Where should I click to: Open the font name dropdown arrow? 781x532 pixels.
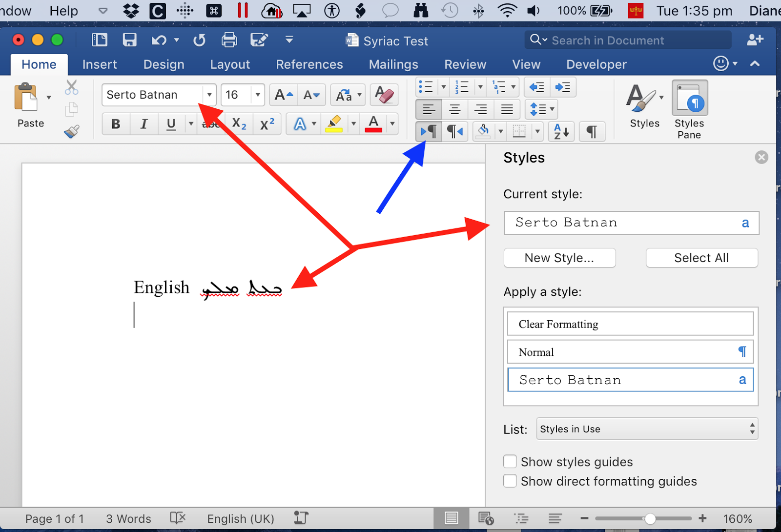click(x=209, y=95)
